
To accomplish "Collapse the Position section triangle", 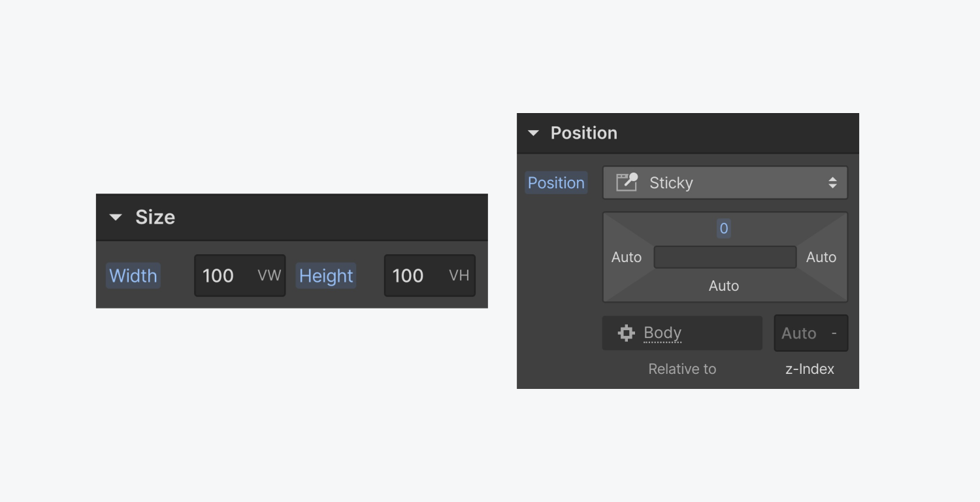I will [533, 133].
